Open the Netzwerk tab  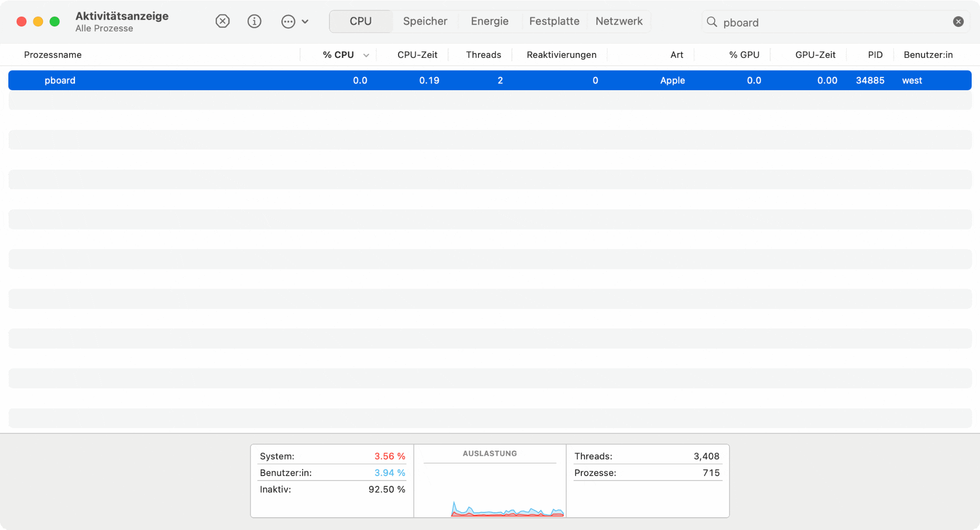[x=619, y=21]
